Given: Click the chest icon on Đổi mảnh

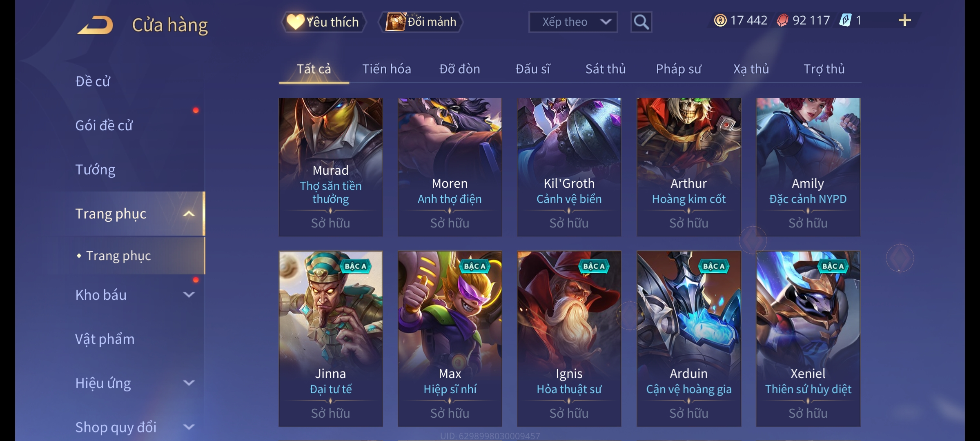Looking at the screenshot, I should (395, 22).
